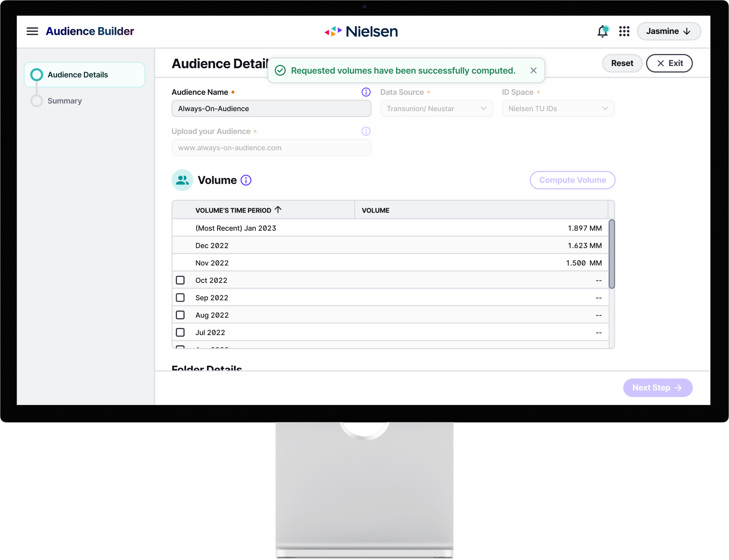Expand the Data Source dropdown

click(x=436, y=109)
